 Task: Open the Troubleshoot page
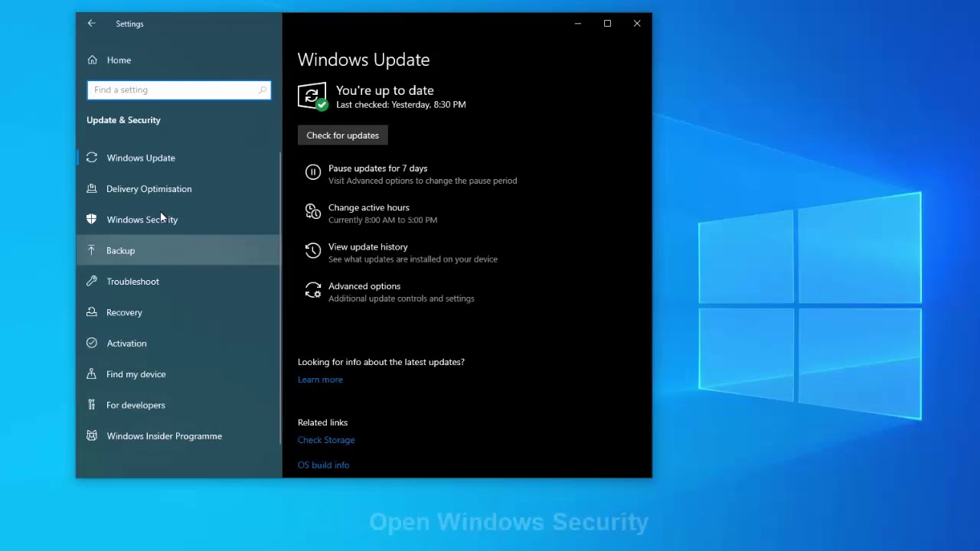pos(178,282)
